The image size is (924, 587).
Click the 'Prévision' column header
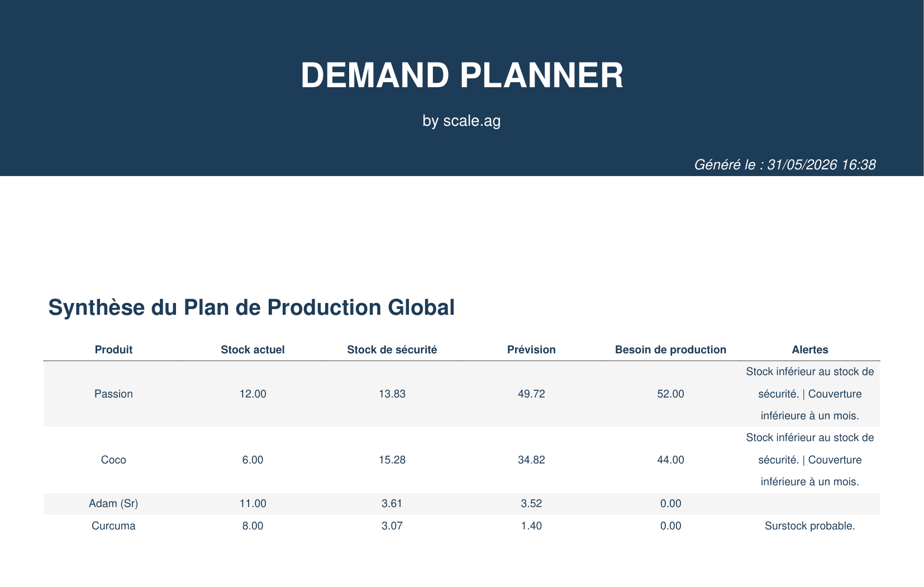531,350
